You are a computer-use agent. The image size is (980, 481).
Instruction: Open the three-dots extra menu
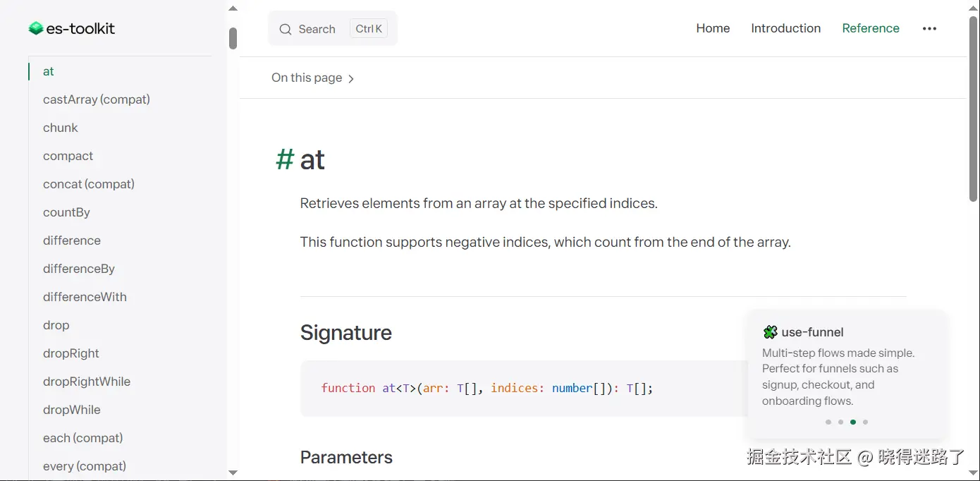coord(929,28)
